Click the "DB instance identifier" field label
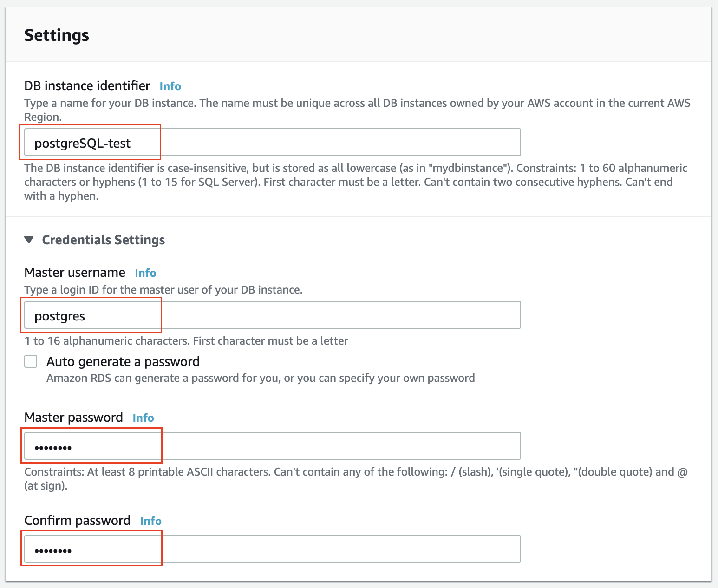Viewport: 718px width, 588px height. click(x=87, y=86)
